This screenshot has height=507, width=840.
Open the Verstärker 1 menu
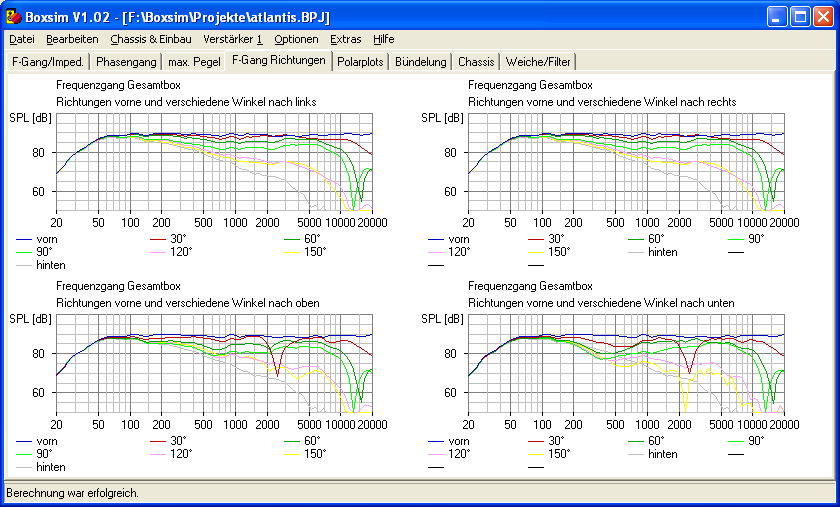tap(233, 39)
